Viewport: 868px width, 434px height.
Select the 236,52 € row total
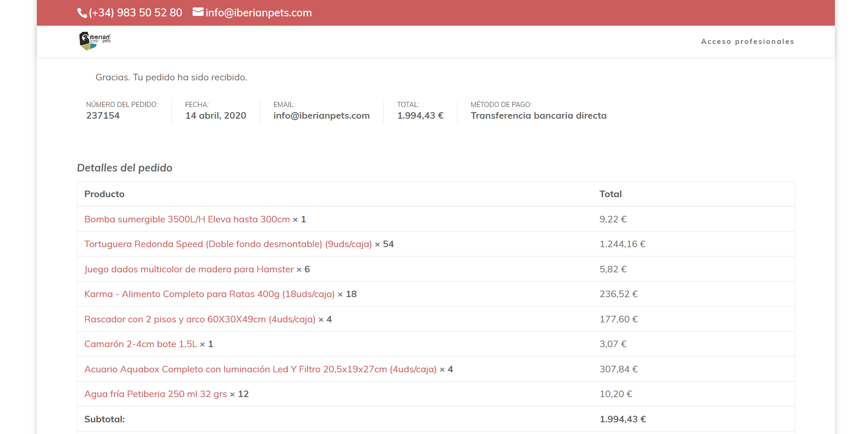point(619,294)
